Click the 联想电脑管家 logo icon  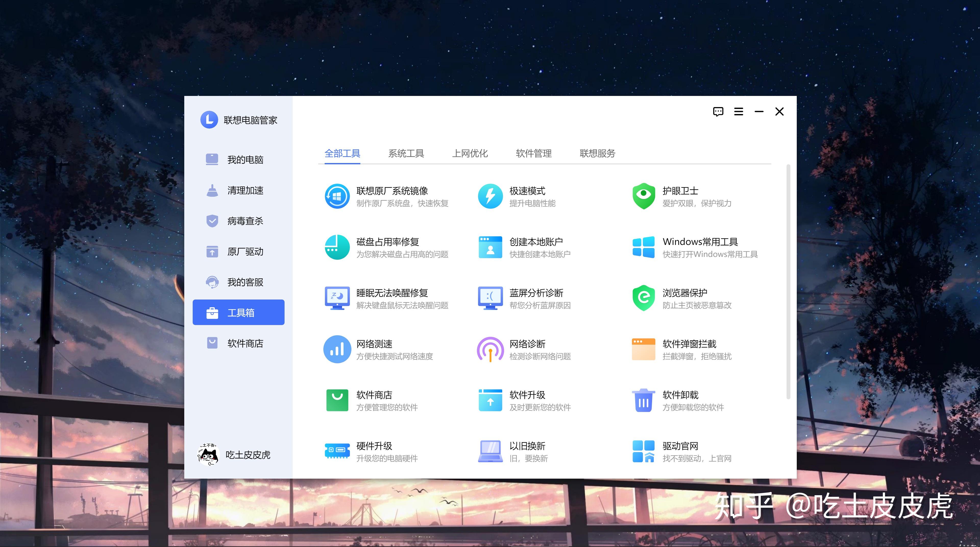(x=209, y=120)
